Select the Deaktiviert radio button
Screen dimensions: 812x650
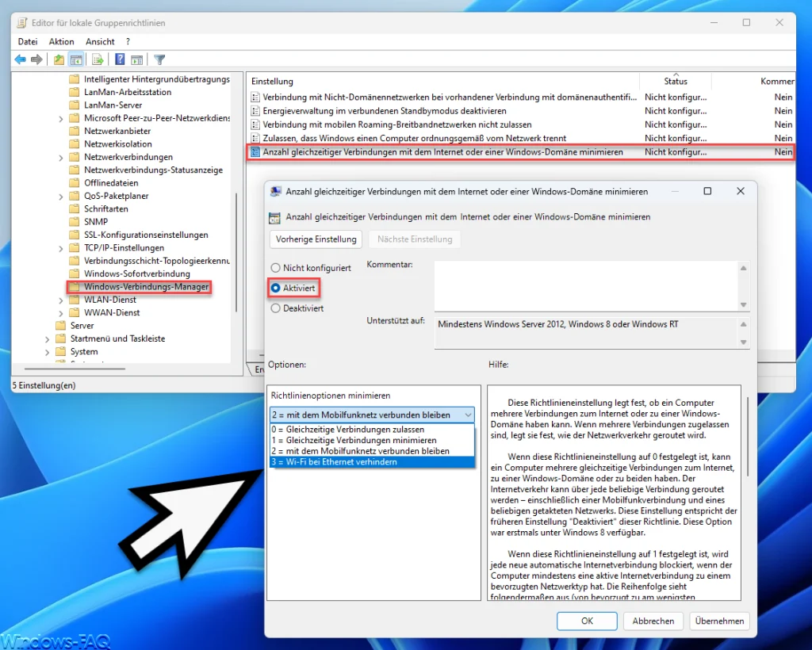(275, 308)
